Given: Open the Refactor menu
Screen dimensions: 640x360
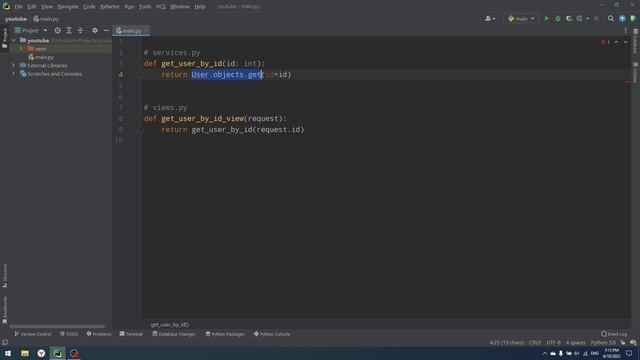Looking at the screenshot, I should pyautogui.click(x=110, y=7).
